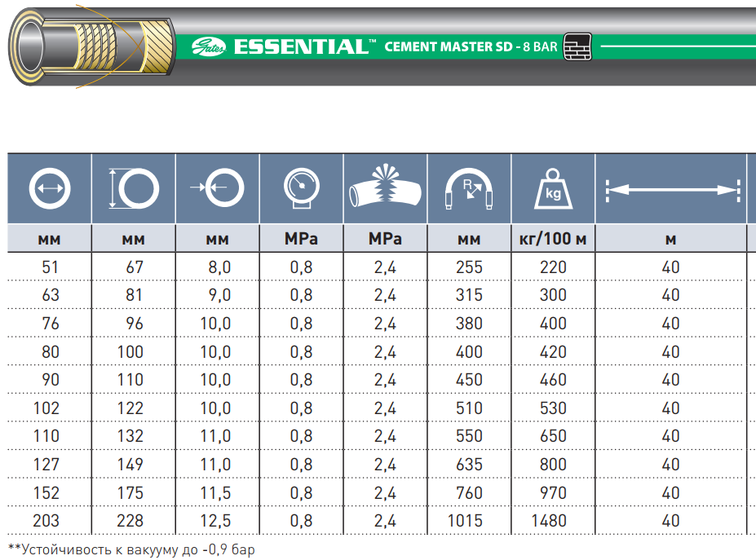
Task: Click the kg weight icon
Action: point(553,188)
